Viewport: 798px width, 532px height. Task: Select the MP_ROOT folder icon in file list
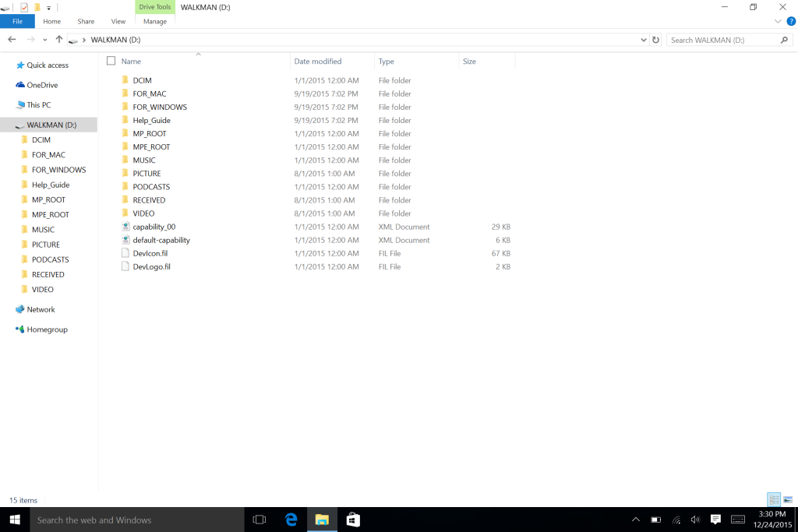point(125,133)
